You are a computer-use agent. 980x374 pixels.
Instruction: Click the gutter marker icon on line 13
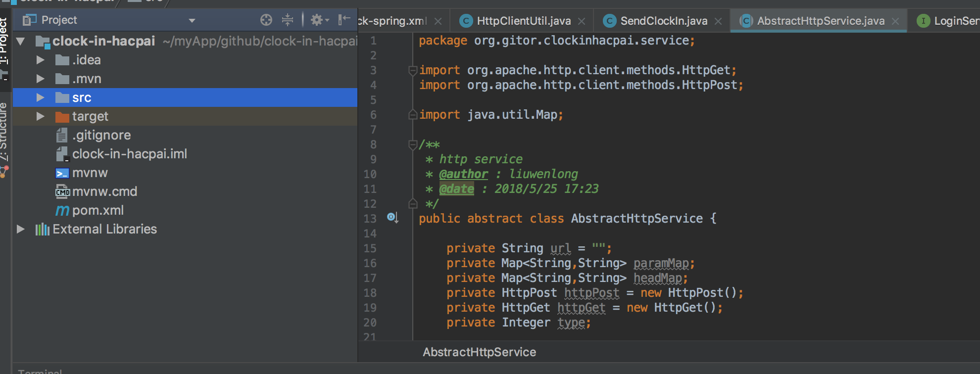point(392,218)
